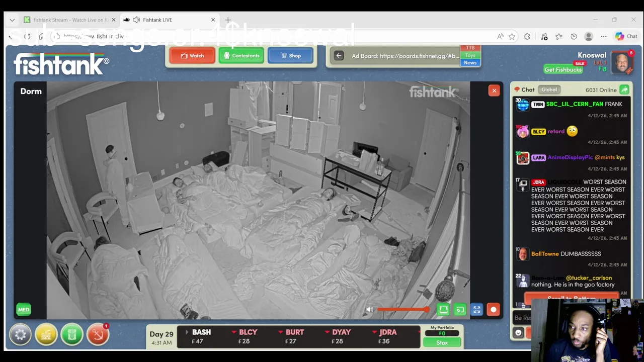Cast the stream to another device
Image resolution: width=644 pixels, height=362 pixels.
click(460, 310)
